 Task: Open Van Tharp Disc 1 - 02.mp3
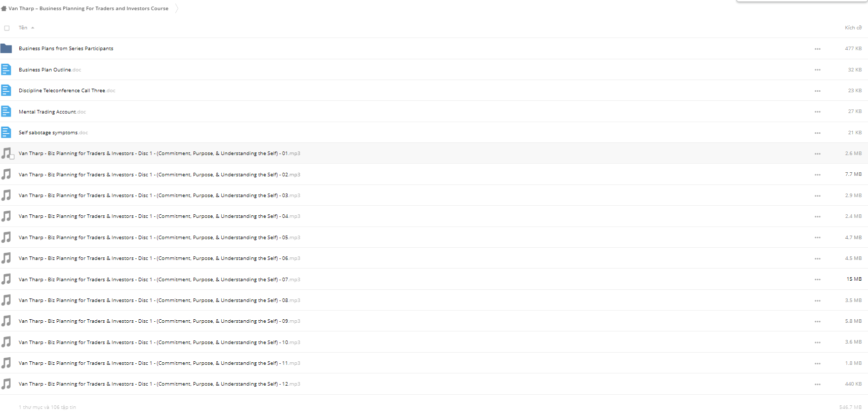point(159,175)
